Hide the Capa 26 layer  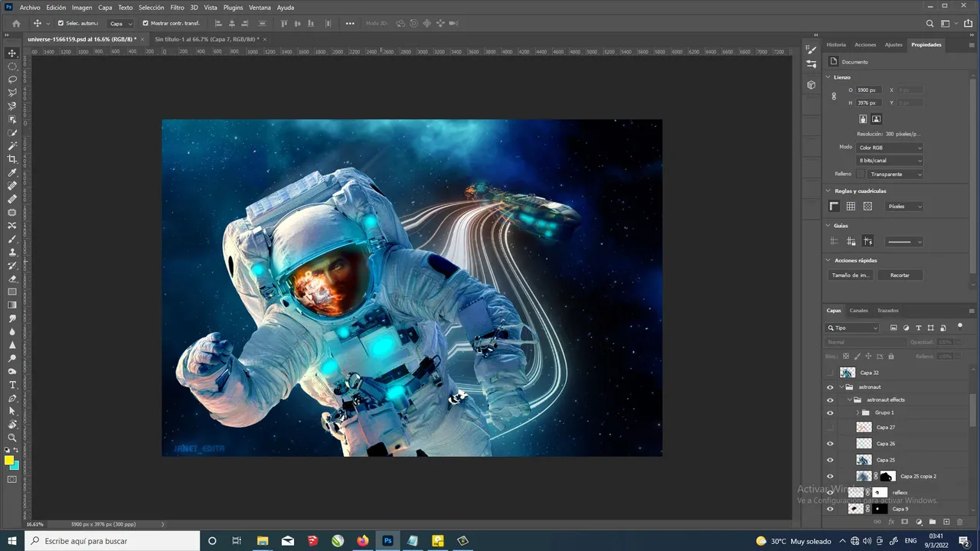click(x=830, y=444)
